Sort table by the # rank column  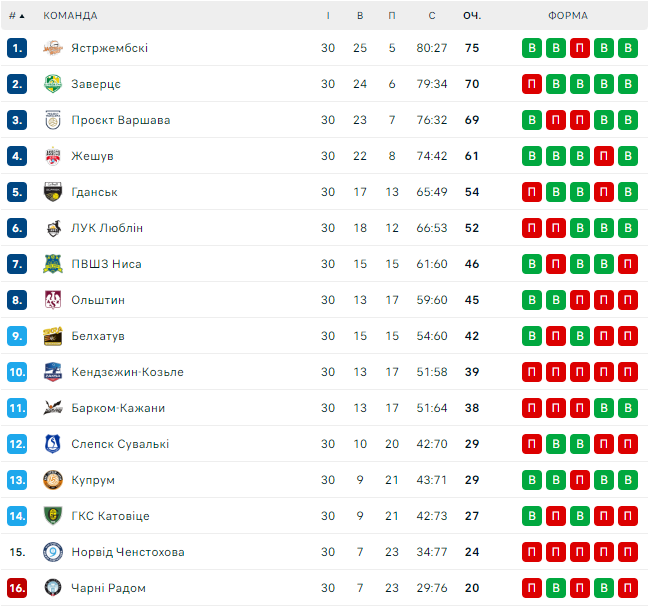16,16
